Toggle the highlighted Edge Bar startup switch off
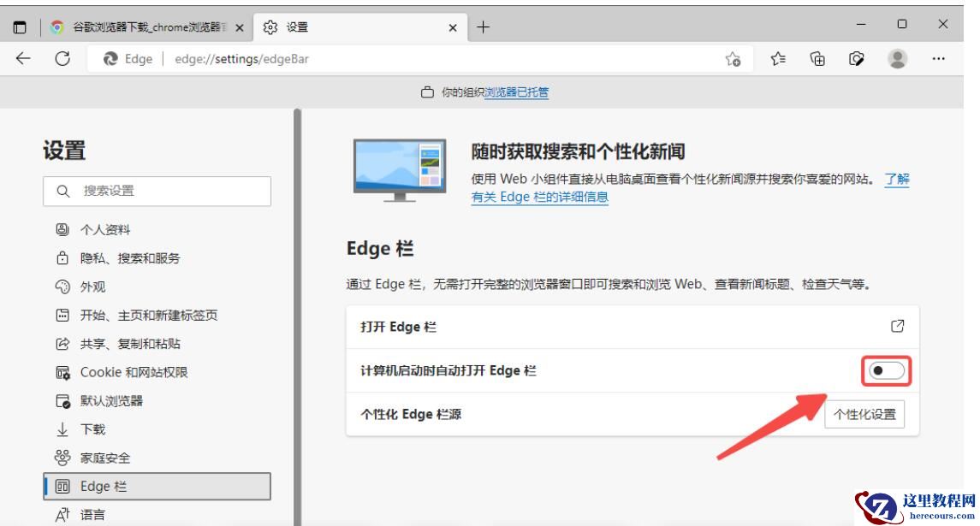This screenshot has height=526, width=980. pyautogui.click(x=886, y=369)
